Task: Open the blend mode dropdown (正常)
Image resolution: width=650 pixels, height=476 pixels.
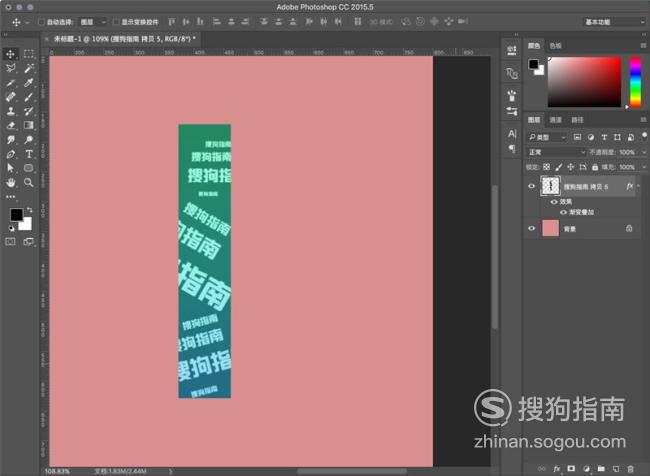Action: pyautogui.click(x=556, y=152)
